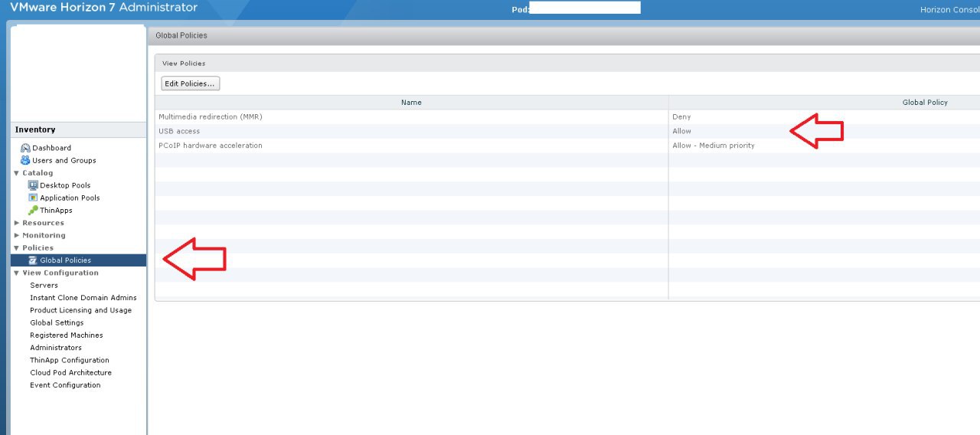The width and height of the screenshot is (980, 435).
Task: Collapse the Policies section
Action: point(16,248)
